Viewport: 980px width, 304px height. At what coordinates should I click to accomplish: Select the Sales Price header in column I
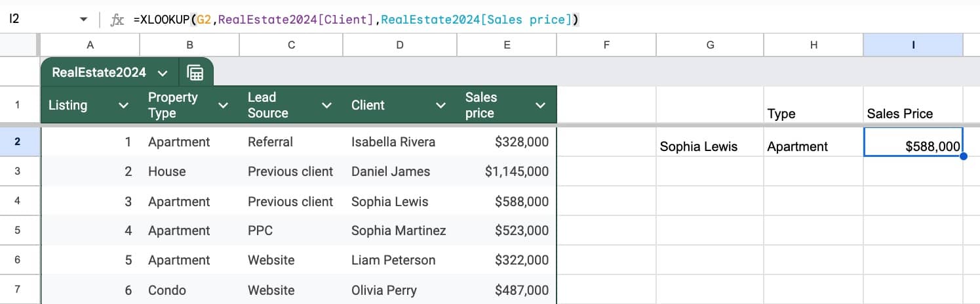coord(913,105)
